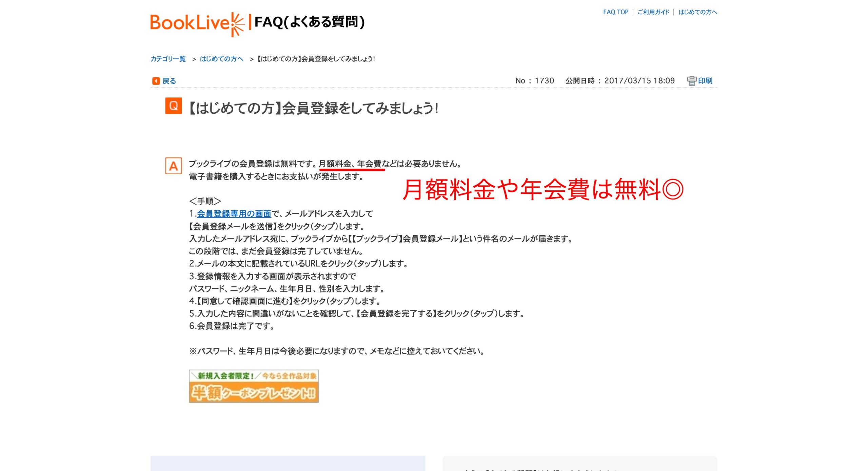Open the 会員登録専用の画面 link
Screen dimensions: 868x471
pyautogui.click(x=234, y=214)
